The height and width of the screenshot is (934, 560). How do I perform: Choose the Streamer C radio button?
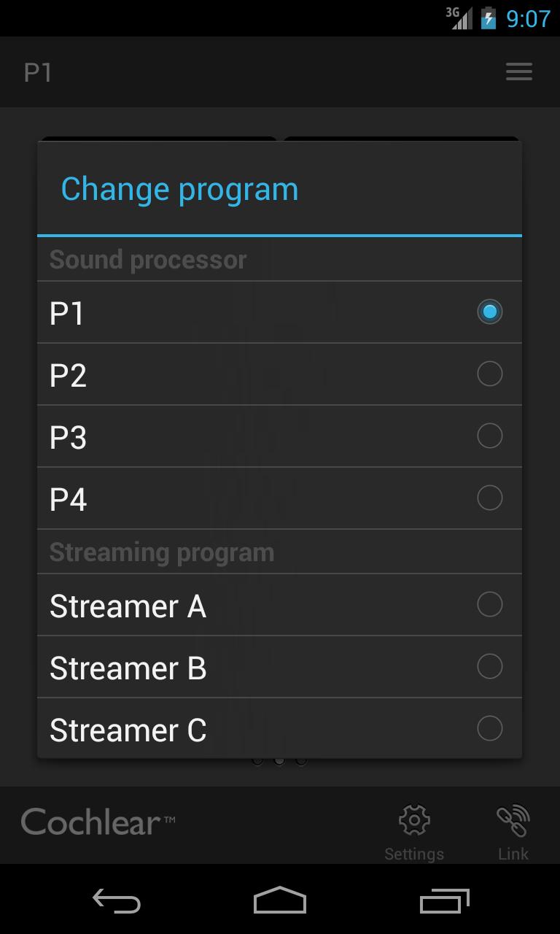489,728
